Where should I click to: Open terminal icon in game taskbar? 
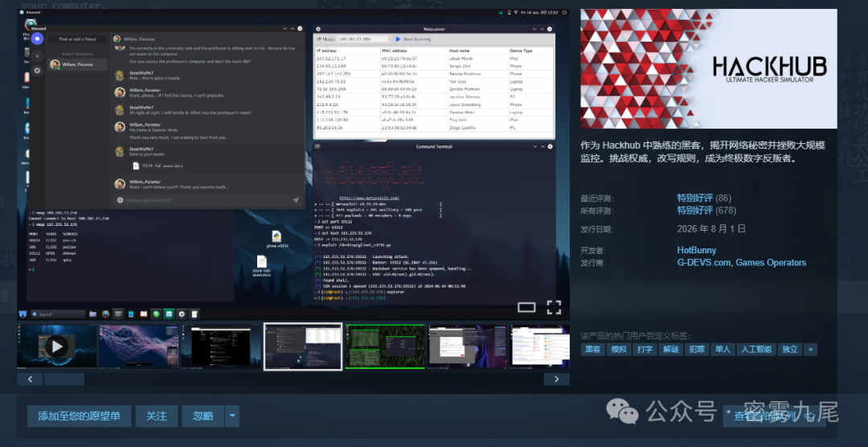coord(118,314)
